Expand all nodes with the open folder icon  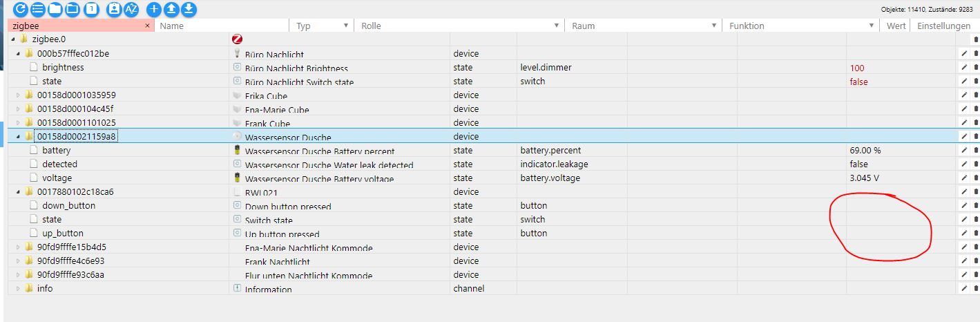point(72,9)
